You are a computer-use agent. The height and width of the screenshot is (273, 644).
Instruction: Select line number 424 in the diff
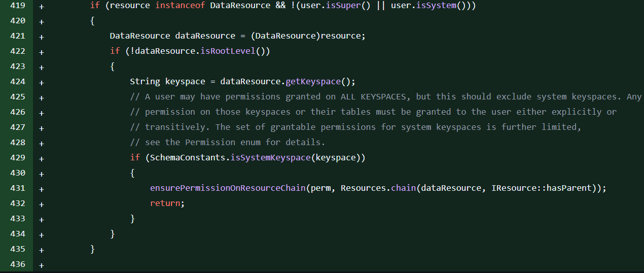pyautogui.click(x=17, y=82)
